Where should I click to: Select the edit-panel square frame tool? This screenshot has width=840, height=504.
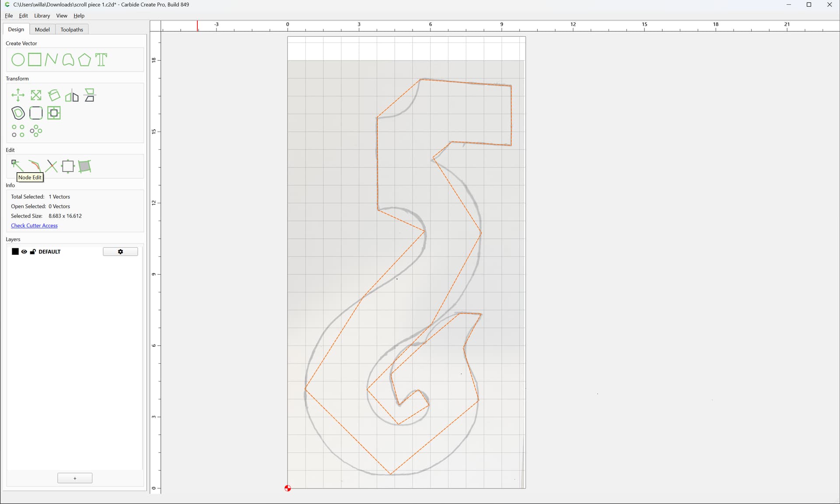click(68, 166)
